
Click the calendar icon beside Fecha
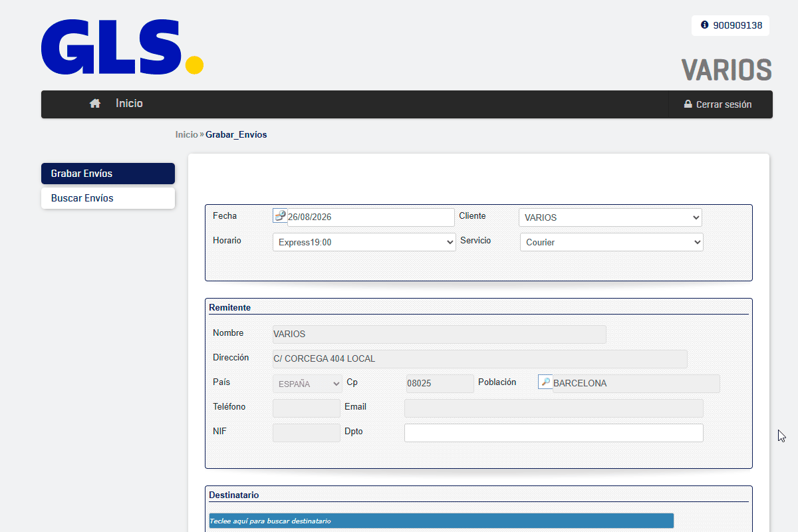280,216
